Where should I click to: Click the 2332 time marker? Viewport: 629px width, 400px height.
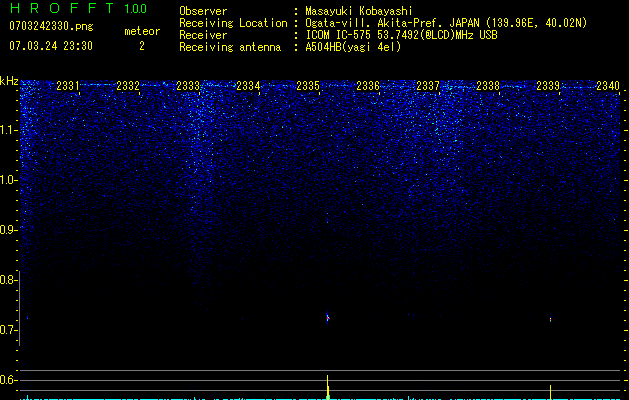pos(128,86)
